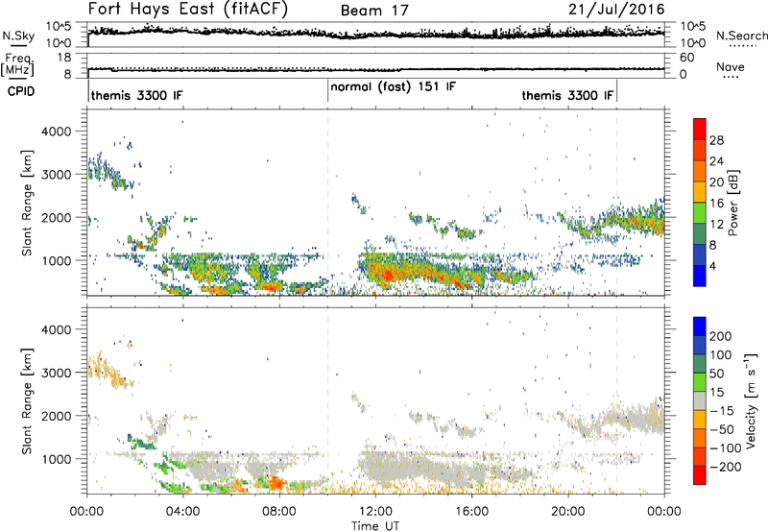
Task: Click the 'Nave' legend label
Action: (731, 66)
